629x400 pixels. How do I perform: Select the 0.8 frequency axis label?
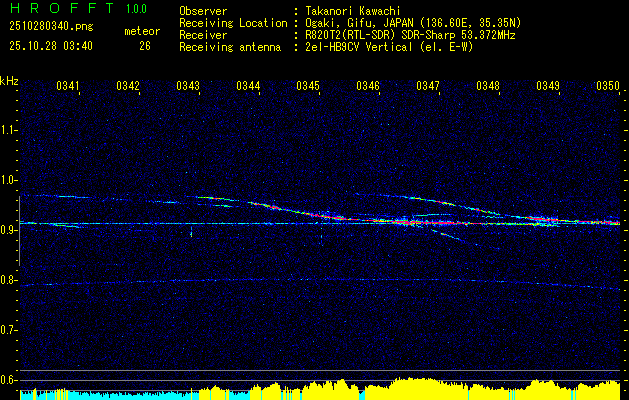click(x=9, y=280)
